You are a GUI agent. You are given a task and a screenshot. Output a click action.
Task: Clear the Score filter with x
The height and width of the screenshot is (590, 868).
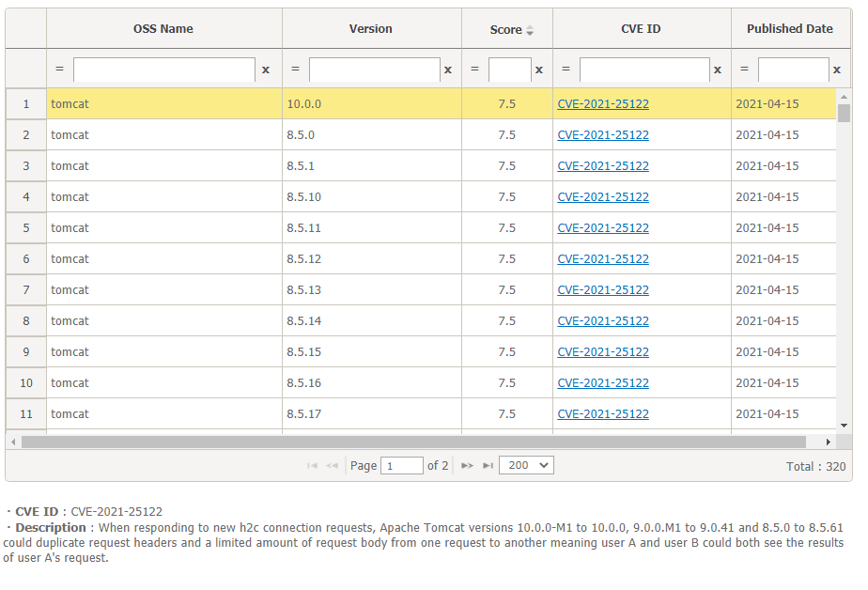click(539, 70)
